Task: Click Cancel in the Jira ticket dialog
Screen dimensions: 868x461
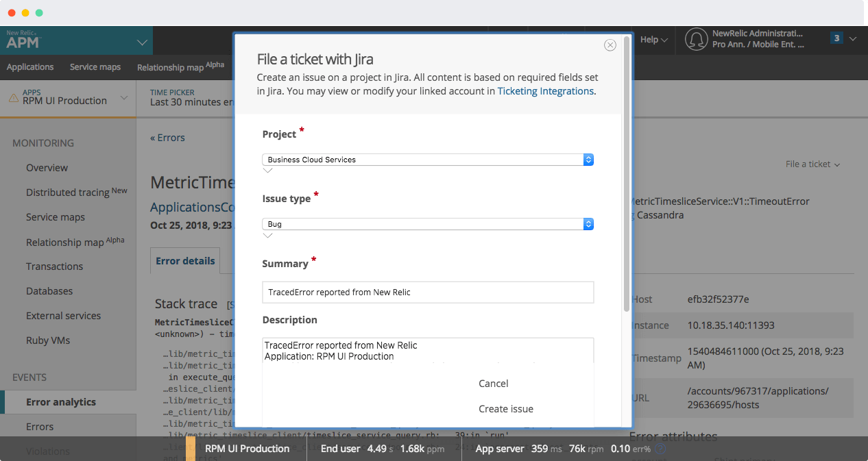Action: (494, 384)
